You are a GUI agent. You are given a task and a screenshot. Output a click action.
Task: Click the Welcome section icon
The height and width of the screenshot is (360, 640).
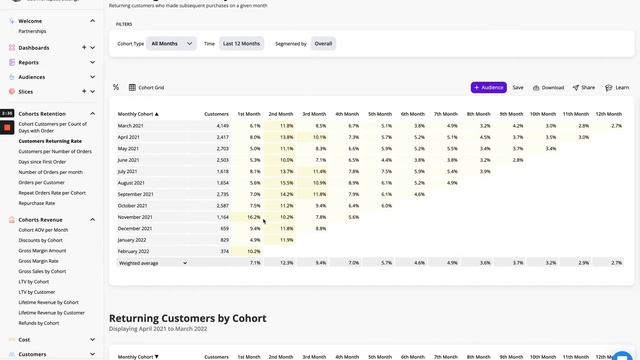11,21
